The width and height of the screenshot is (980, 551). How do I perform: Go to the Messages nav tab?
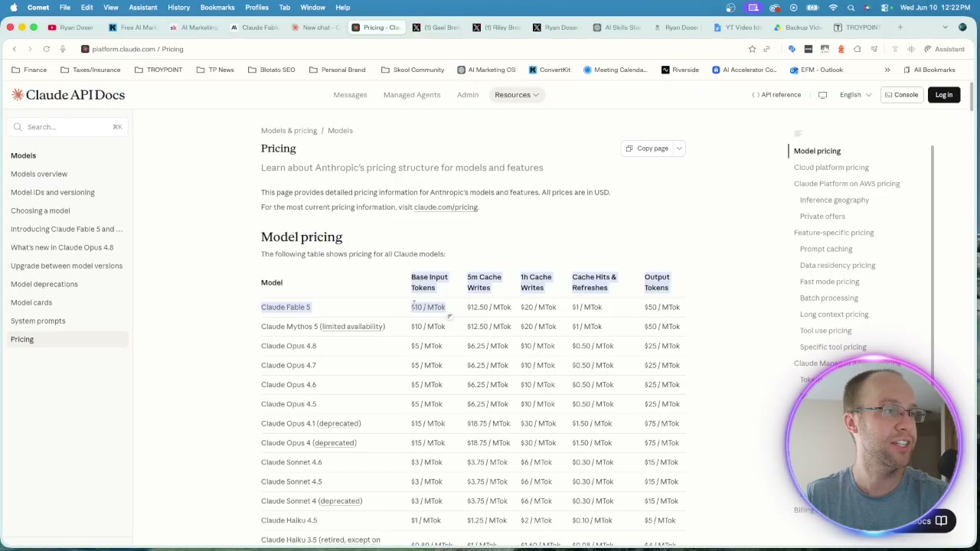click(x=350, y=95)
